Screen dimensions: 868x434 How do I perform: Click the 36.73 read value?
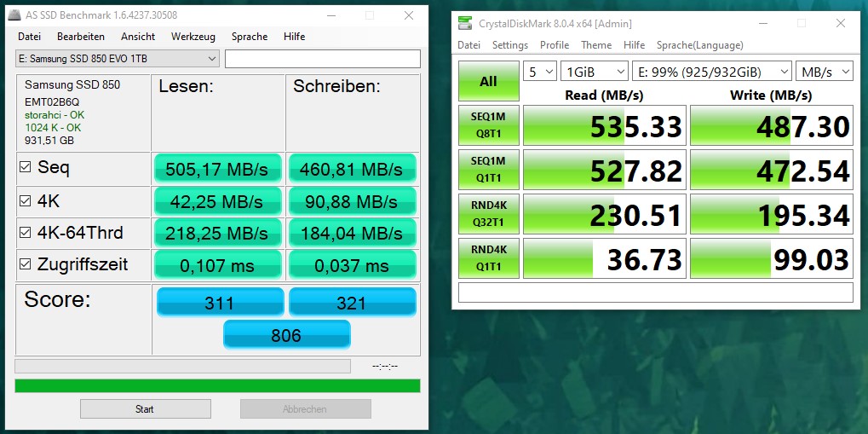605,258
